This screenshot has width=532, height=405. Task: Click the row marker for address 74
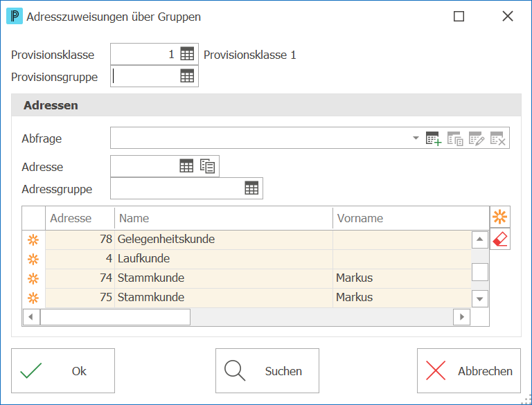pyautogui.click(x=33, y=279)
